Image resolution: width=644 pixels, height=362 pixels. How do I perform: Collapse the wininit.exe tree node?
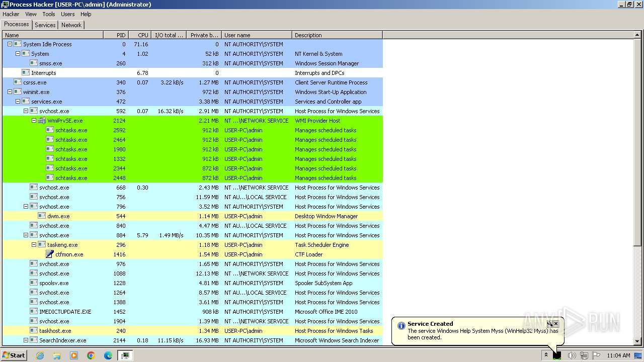pos(10,92)
